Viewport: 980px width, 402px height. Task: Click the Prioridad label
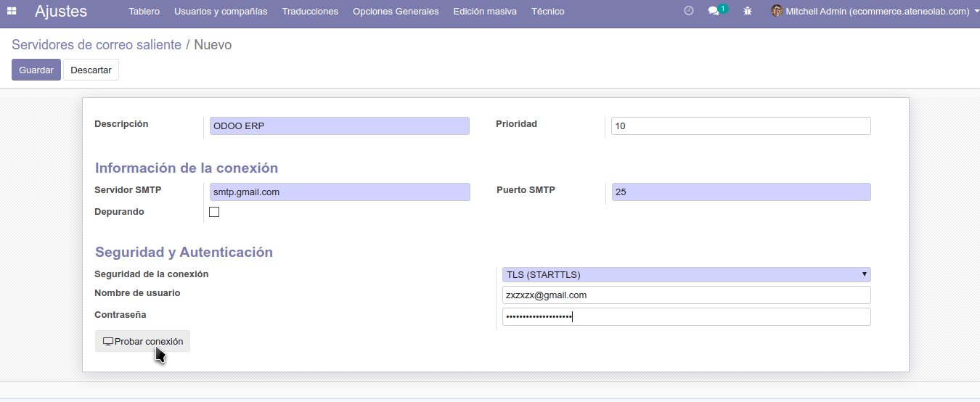pos(516,124)
